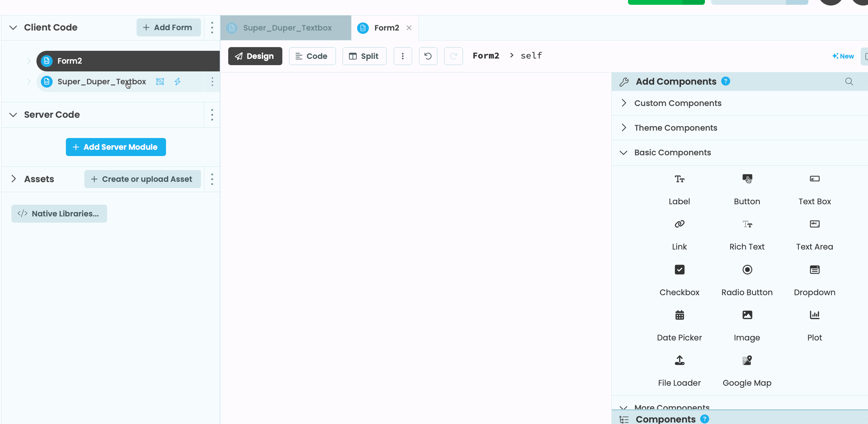Click self breadcrumb item

pyautogui.click(x=531, y=56)
